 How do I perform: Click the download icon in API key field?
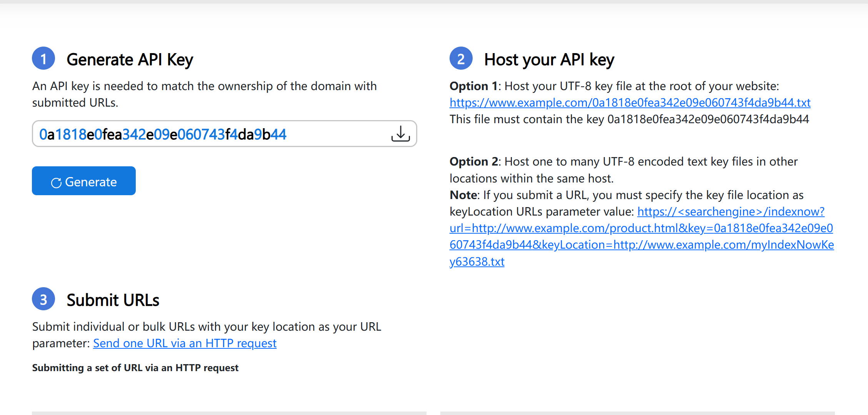[400, 134]
